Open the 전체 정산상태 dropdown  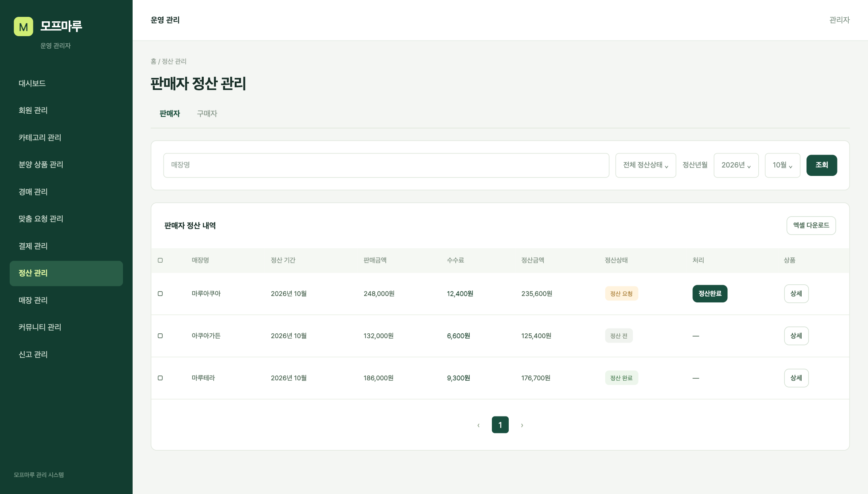[x=646, y=165]
